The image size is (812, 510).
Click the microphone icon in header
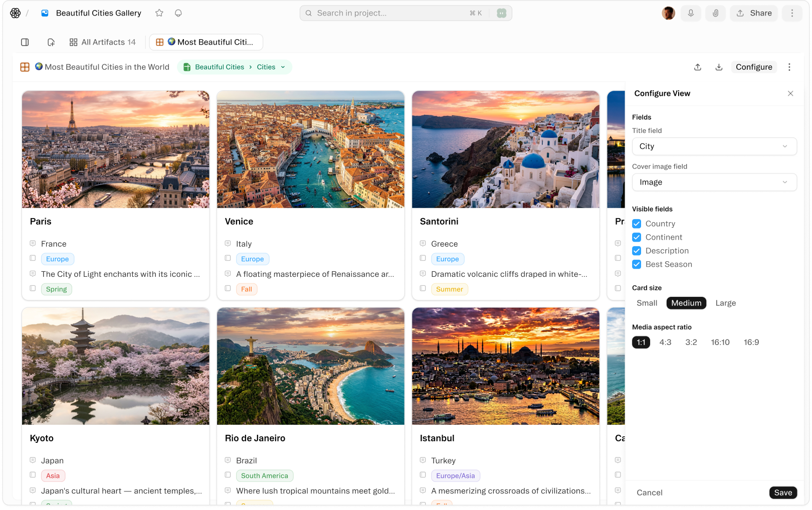[x=691, y=13]
